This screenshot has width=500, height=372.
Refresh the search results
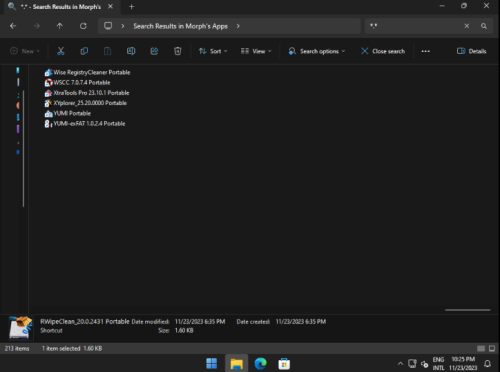coord(83,26)
